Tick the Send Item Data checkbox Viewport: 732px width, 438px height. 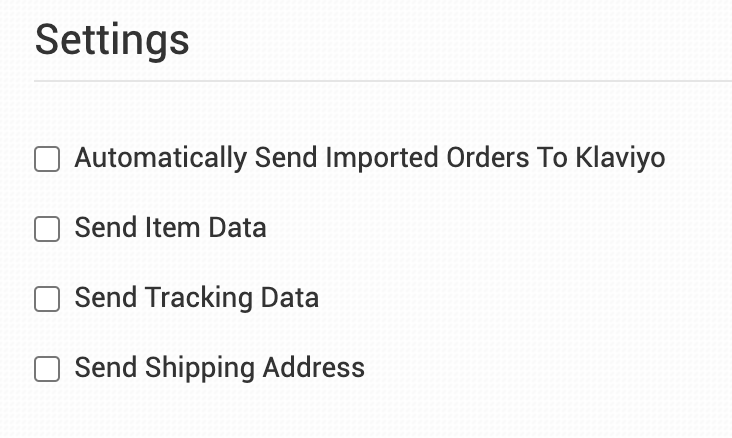point(47,229)
